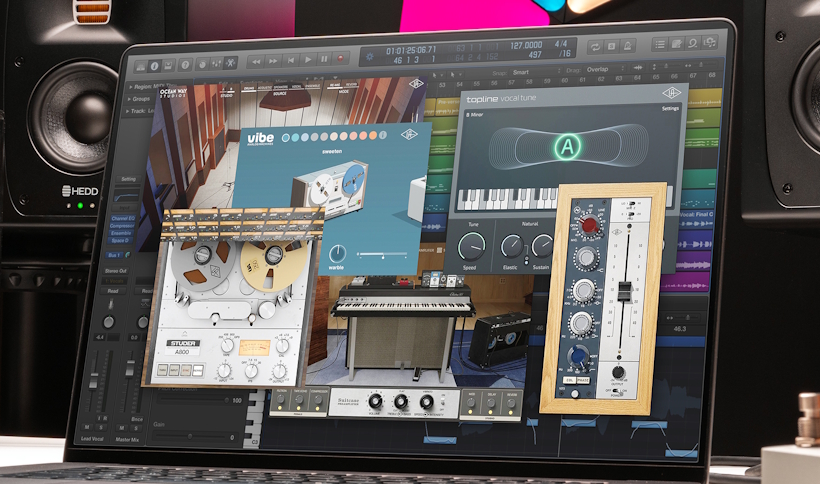820x484 pixels.
Task: Open the Loop Browser button
Action: click(x=693, y=43)
